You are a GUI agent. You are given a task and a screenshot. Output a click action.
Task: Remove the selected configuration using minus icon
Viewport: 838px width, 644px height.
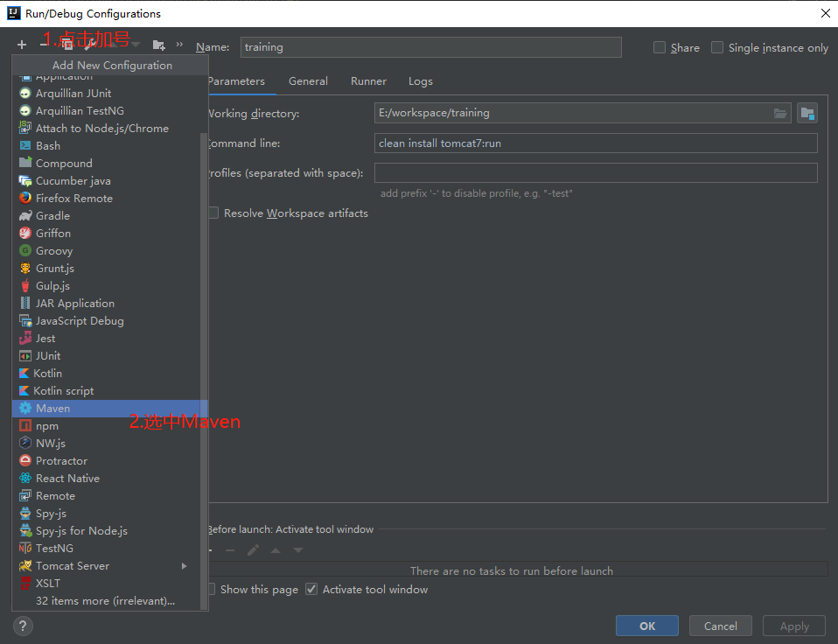44,44
